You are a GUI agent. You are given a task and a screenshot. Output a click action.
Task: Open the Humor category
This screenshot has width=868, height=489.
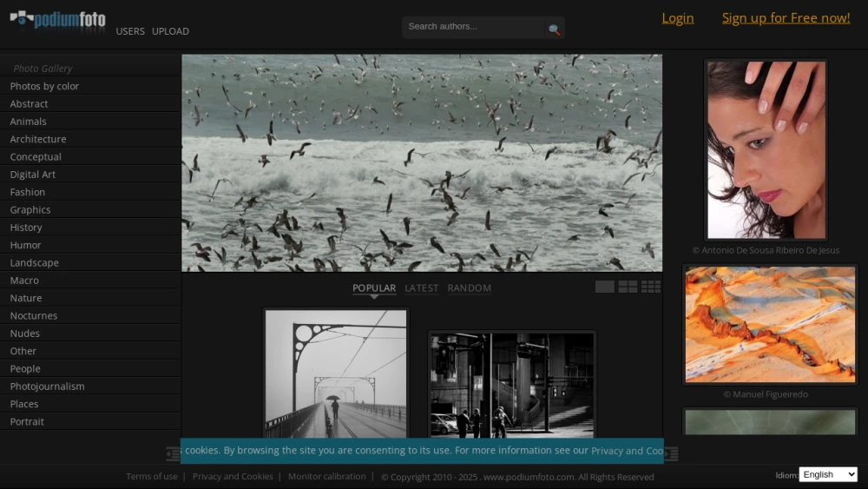[90, 245]
